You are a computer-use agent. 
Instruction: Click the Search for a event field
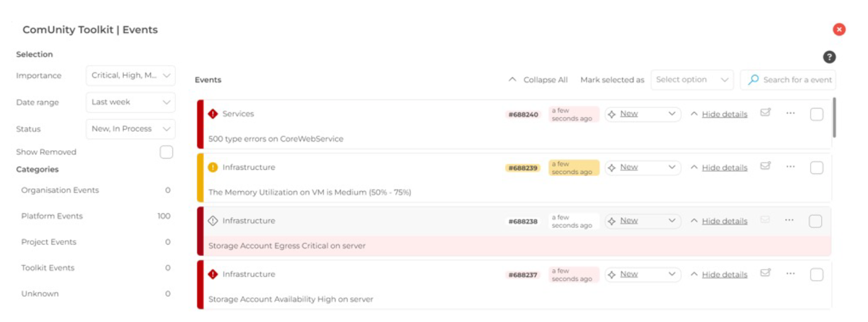pyautogui.click(x=797, y=80)
